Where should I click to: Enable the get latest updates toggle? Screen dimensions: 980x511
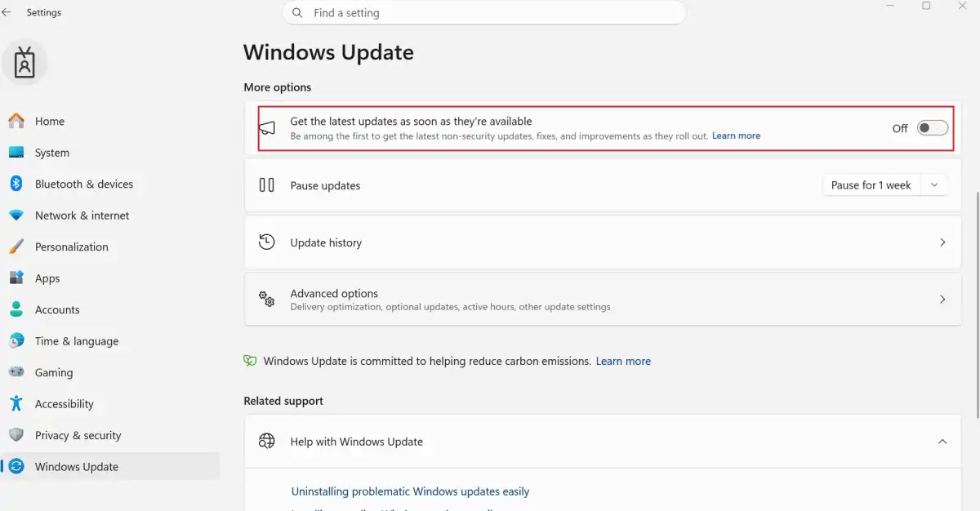coord(933,128)
